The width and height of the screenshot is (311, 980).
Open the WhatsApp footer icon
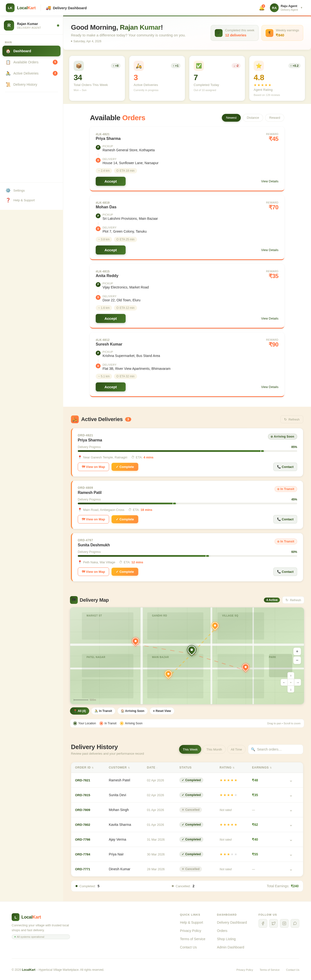[295, 923]
